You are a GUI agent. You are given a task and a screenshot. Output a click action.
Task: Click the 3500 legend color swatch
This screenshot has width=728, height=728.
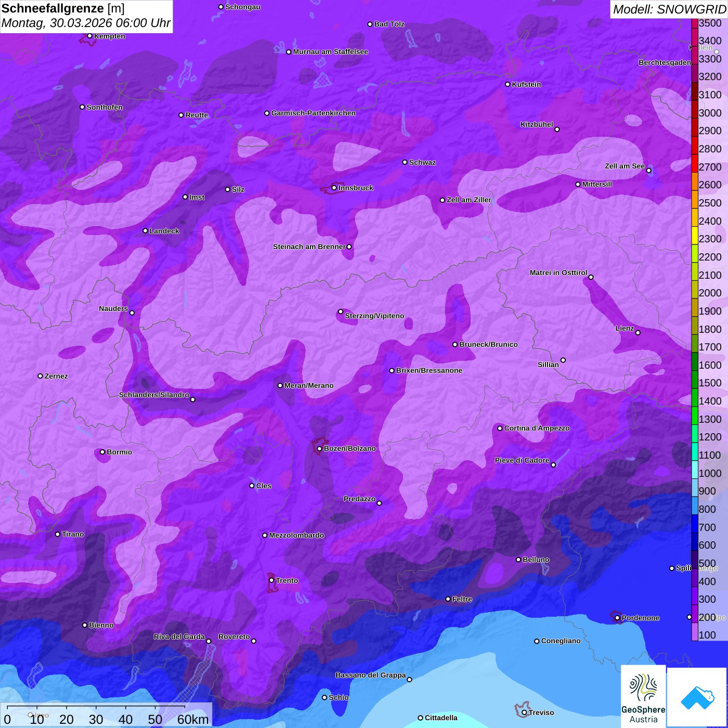click(695, 23)
